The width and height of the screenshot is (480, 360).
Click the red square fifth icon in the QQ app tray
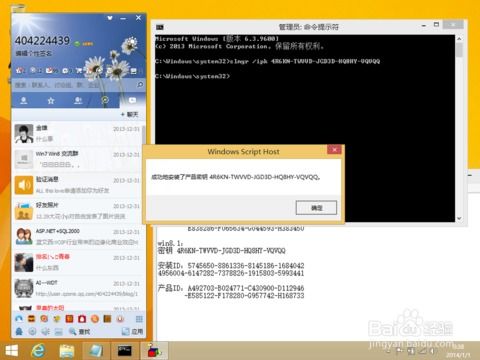tap(69, 319)
